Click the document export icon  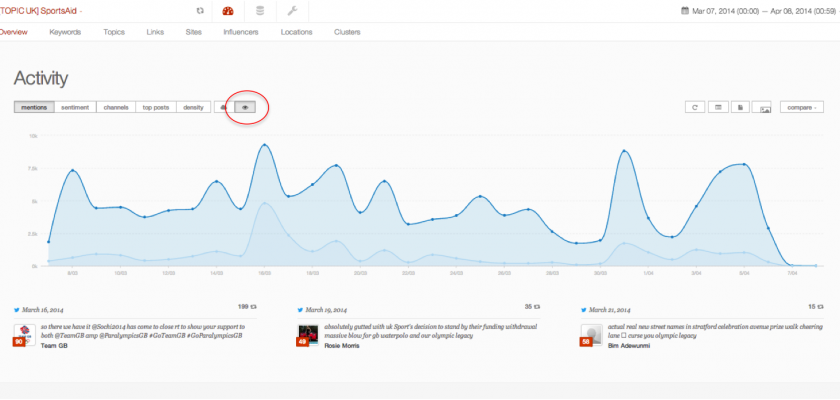(739, 107)
